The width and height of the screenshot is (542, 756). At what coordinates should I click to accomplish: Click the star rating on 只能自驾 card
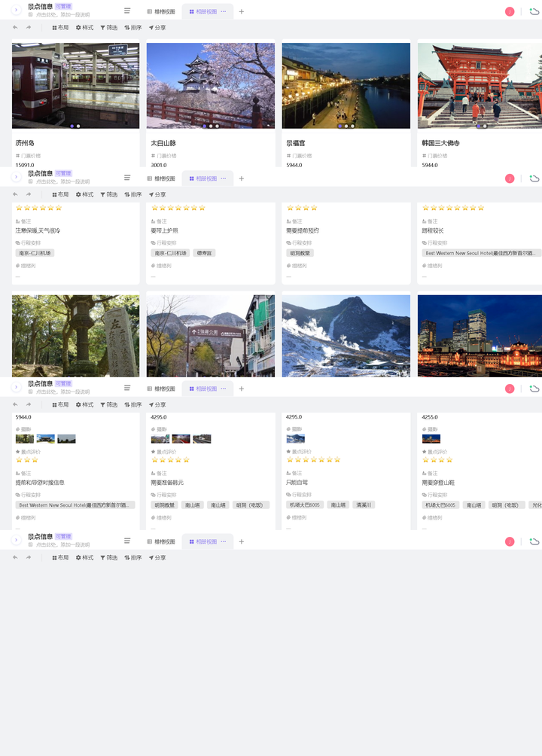click(x=313, y=459)
